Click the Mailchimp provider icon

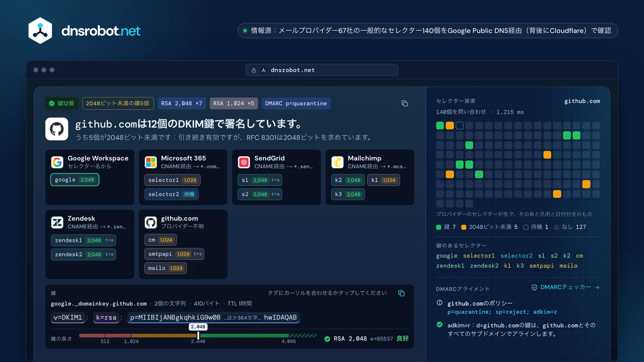click(337, 162)
